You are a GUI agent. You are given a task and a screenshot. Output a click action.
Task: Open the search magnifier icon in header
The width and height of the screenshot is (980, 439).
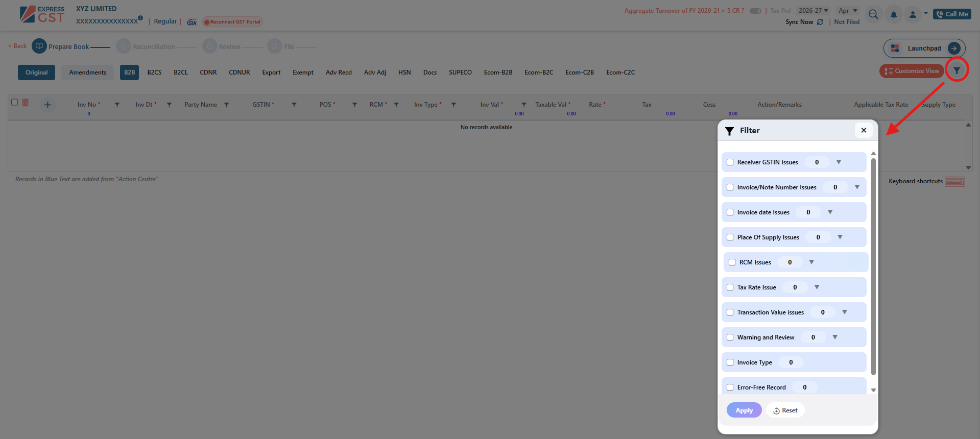[873, 14]
